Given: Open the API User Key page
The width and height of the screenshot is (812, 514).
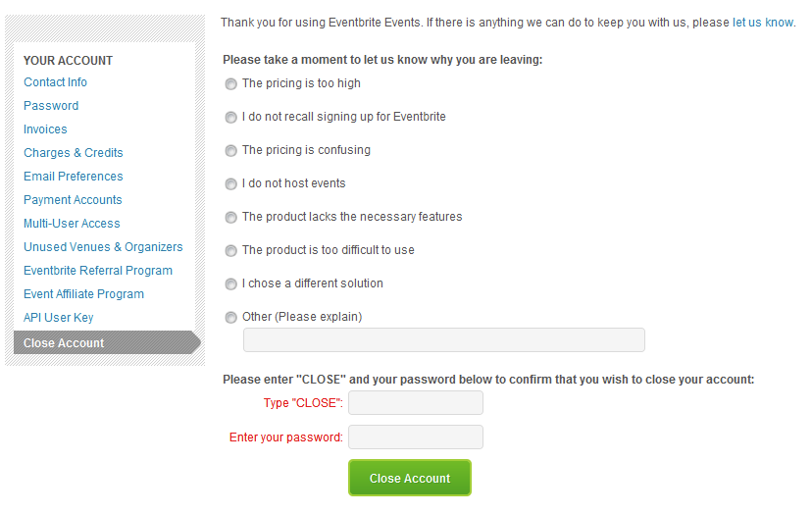Looking at the screenshot, I should [59, 318].
